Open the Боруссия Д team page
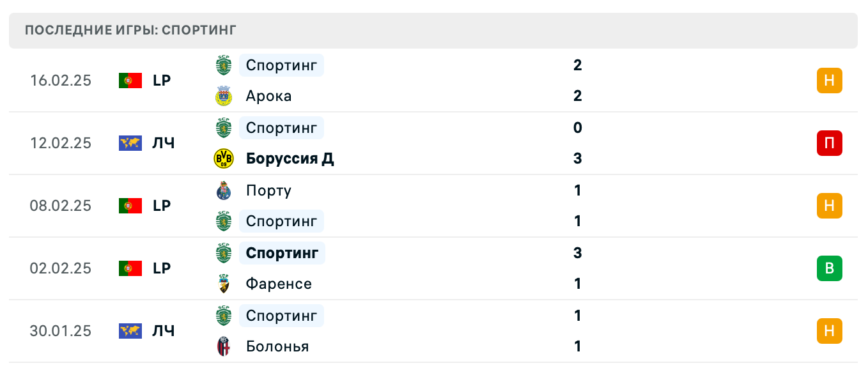 point(290,158)
